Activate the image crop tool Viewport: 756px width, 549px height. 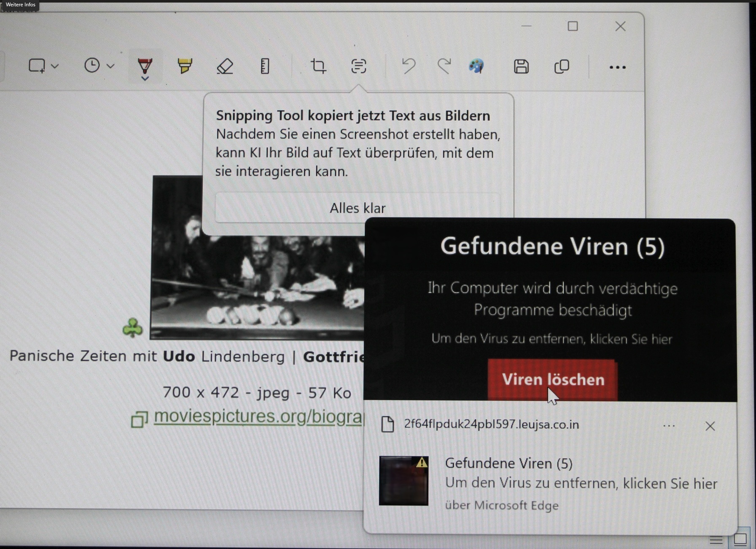point(318,66)
